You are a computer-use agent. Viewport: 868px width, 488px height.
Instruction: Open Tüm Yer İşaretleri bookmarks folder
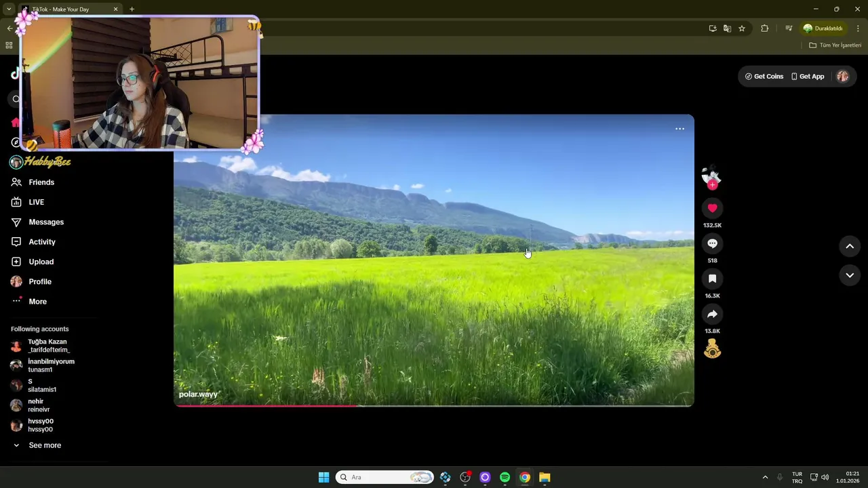(835, 45)
